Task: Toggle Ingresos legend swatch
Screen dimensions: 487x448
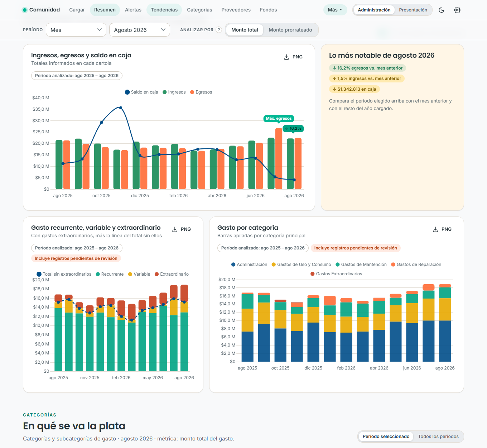Action: pyautogui.click(x=165, y=92)
